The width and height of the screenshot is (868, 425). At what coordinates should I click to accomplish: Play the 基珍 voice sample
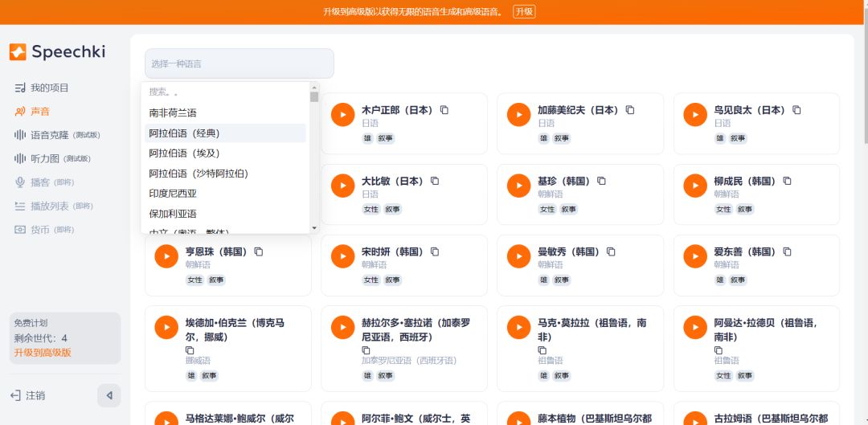tap(518, 186)
